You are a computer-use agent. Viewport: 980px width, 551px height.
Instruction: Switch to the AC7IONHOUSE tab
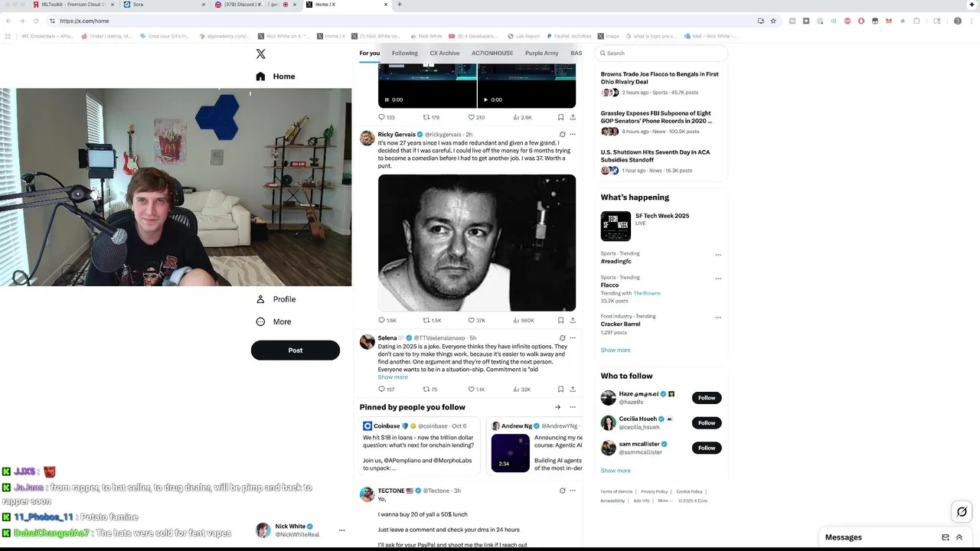[492, 54]
